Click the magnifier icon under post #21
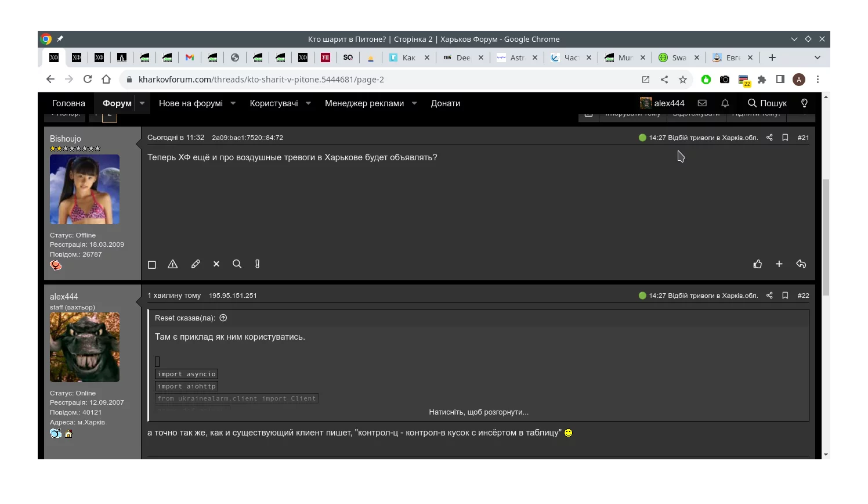This screenshot has width=868, height=504. tap(237, 264)
